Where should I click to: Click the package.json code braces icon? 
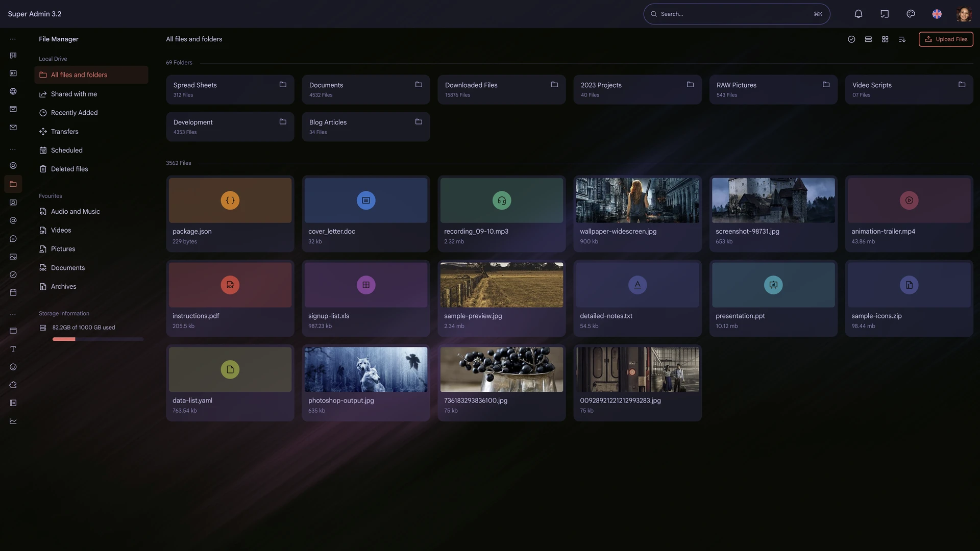coord(230,201)
